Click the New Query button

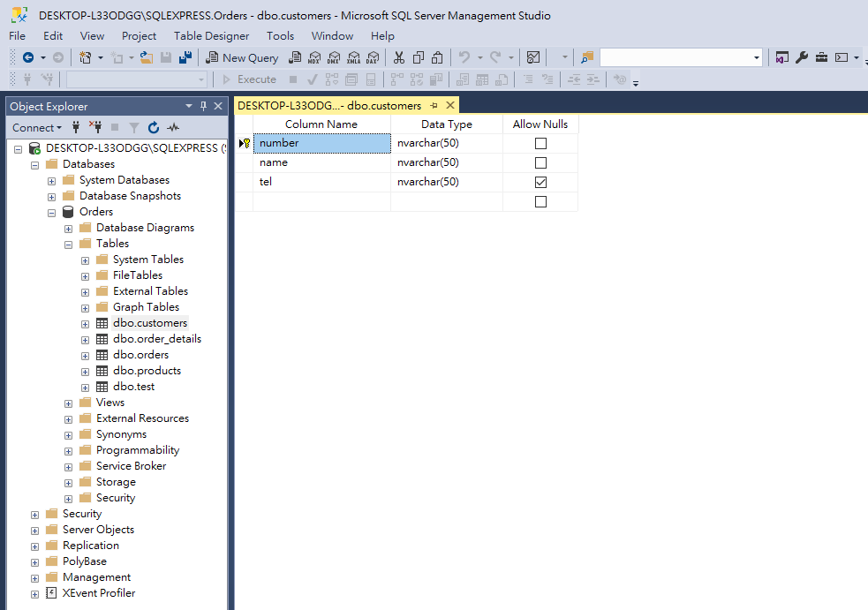tap(242, 56)
